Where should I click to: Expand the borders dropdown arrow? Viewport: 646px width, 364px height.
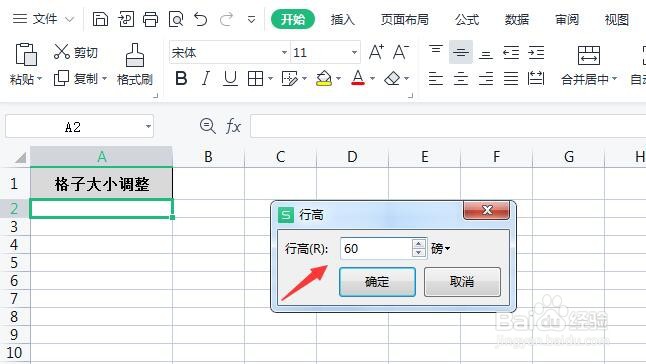pyautogui.click(x=270, y=78)
